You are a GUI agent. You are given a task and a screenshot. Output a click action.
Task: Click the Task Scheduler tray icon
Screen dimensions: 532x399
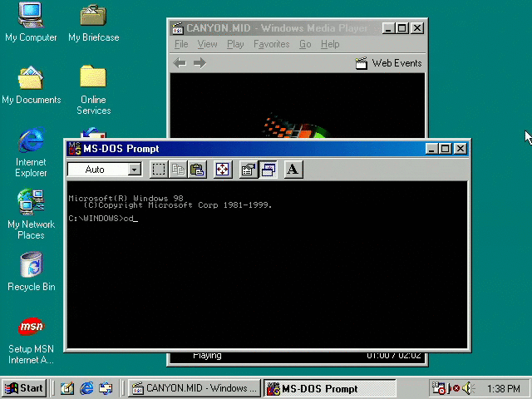[x=439, y=388]
